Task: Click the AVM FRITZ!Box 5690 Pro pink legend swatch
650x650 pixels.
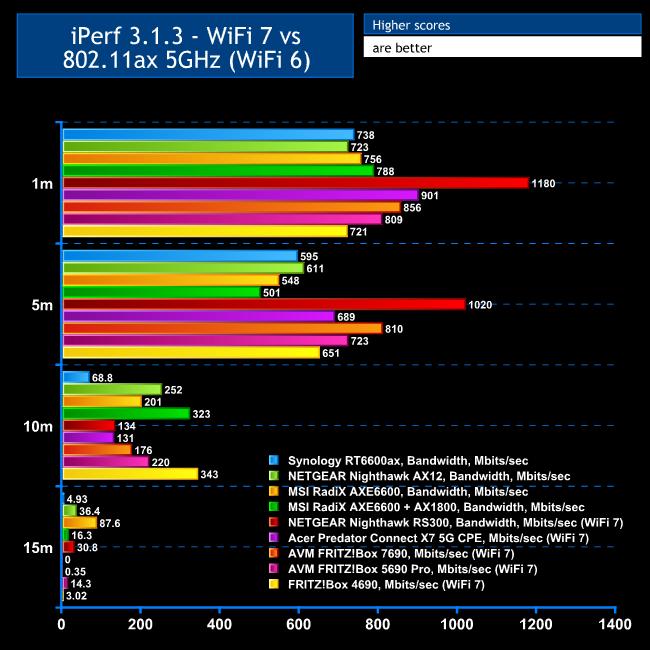Action: pos(274,569)
